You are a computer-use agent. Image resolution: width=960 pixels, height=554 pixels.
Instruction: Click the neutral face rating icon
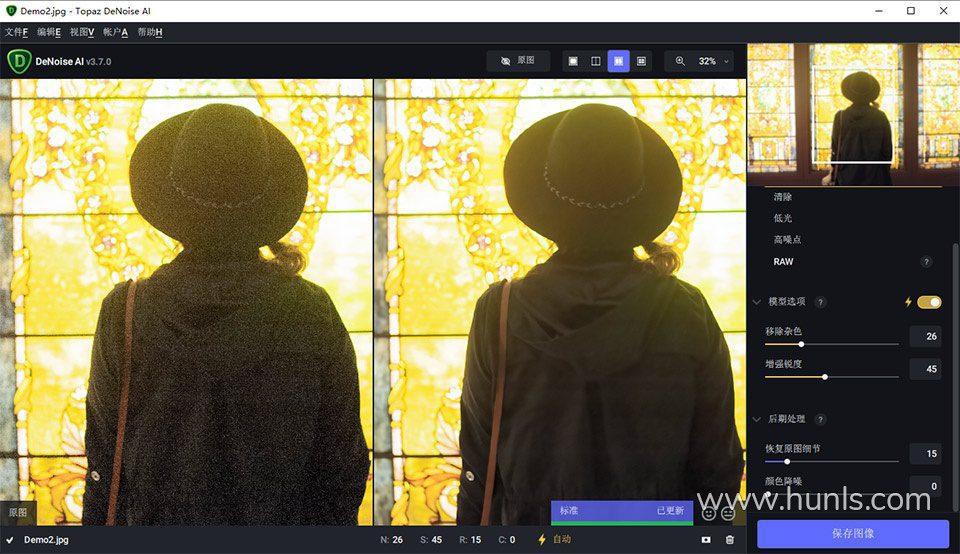(x=728, y=513)
